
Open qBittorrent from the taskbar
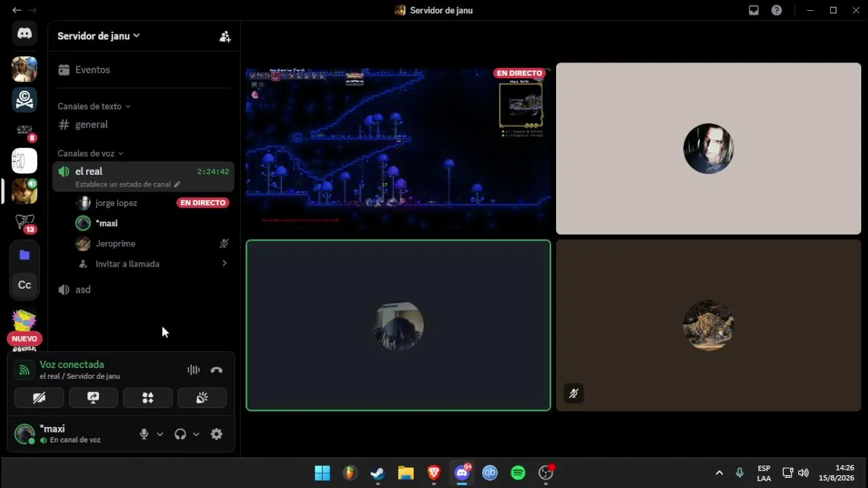click(x=490, y=473)
